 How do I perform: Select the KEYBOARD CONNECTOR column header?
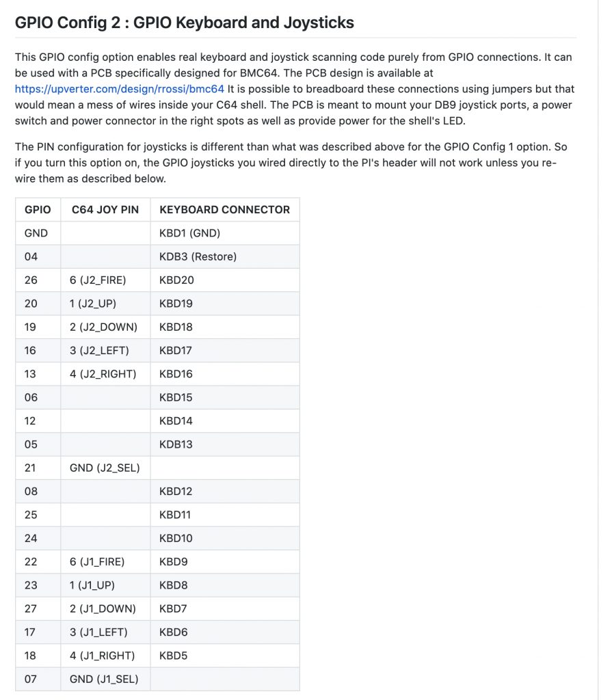coord(225,209)
